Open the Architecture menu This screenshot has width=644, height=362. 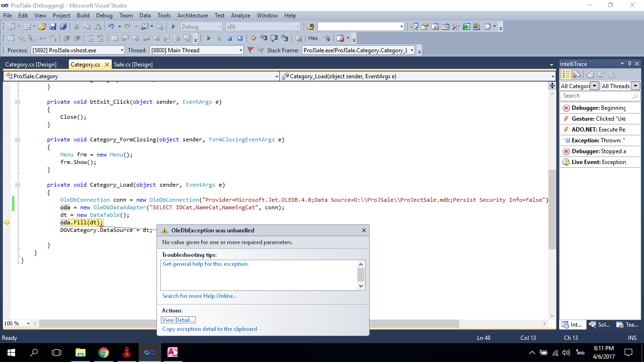click(192, 16)
